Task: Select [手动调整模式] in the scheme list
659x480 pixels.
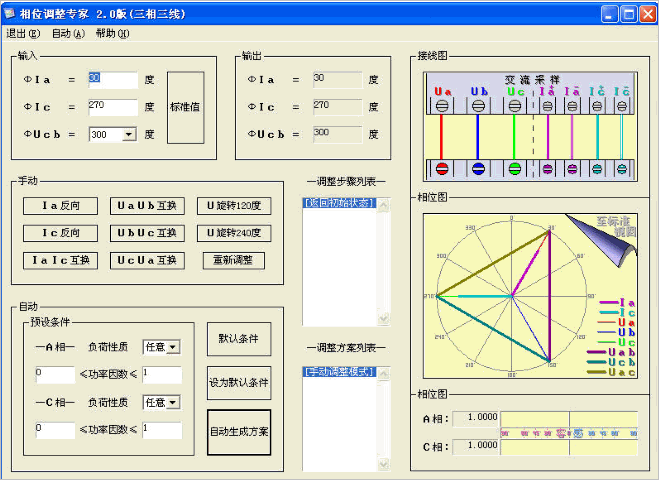Action: pos(339,372)
